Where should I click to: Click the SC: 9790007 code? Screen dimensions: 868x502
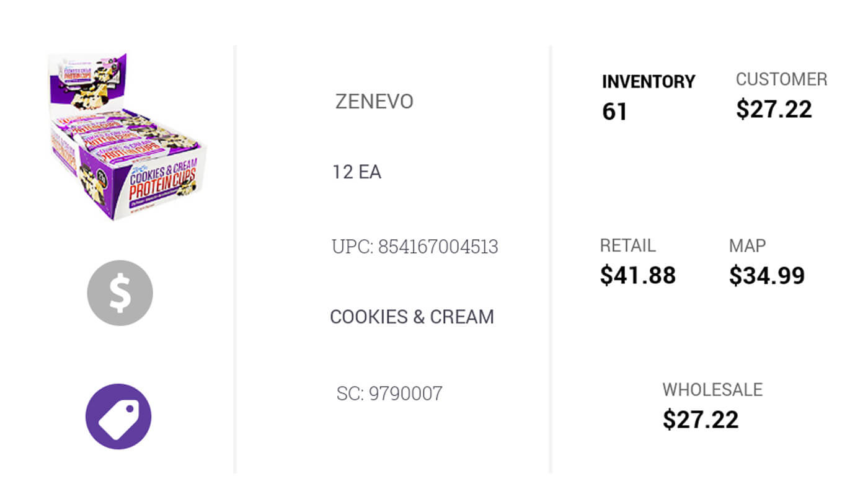(389, 394)
